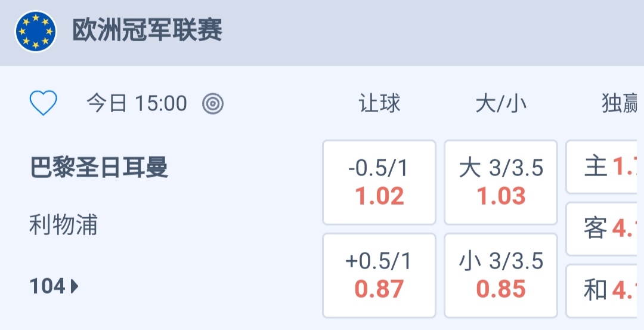Select the 让球 handicap column header
Viewport: 644px width, 330px height.
[x=379, y=104]
